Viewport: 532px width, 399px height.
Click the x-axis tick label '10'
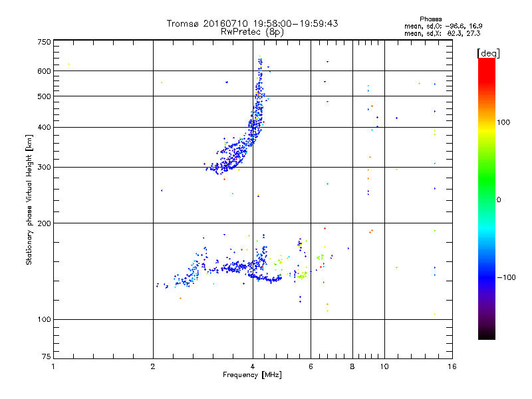(384, 366)
